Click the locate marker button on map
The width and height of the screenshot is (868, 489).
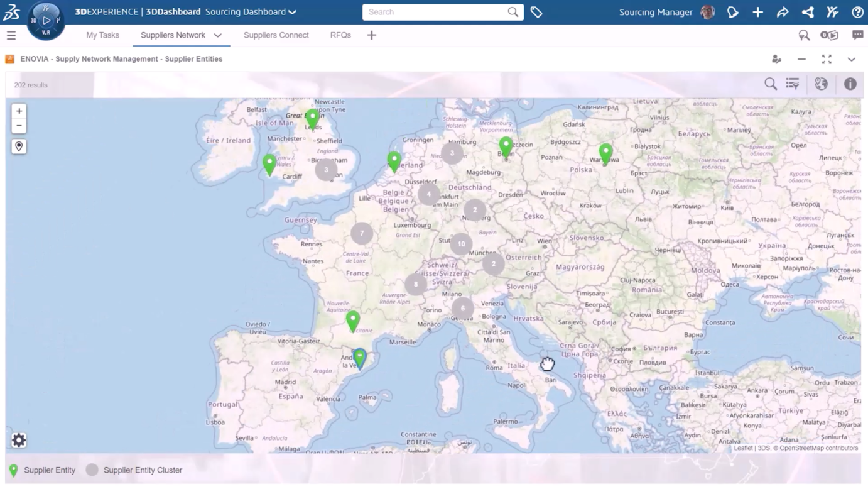point(19,146)
